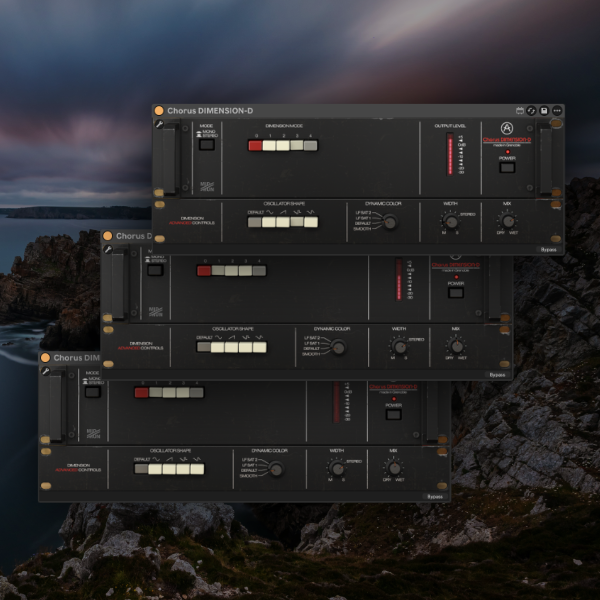Toggle the MODE button in the rearmost window
Viewport: 600px width, 600px height.
pos(93,392)
